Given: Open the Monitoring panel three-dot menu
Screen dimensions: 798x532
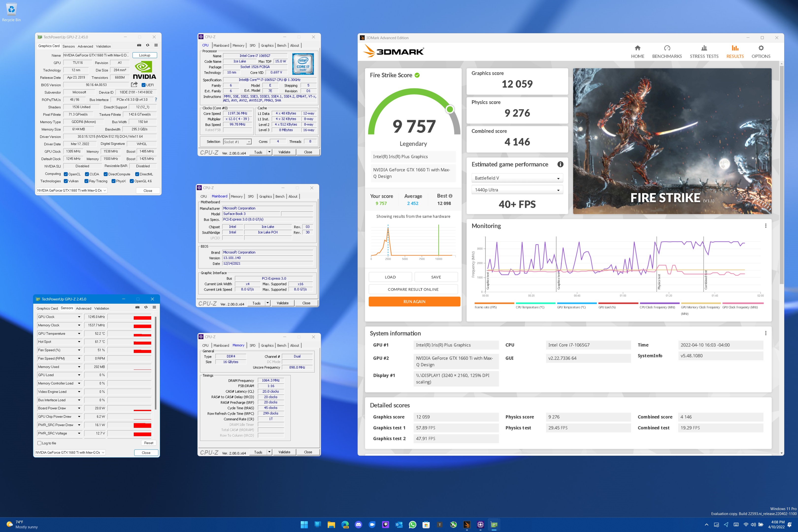Looking at the screenshot, I should (765, 226).
